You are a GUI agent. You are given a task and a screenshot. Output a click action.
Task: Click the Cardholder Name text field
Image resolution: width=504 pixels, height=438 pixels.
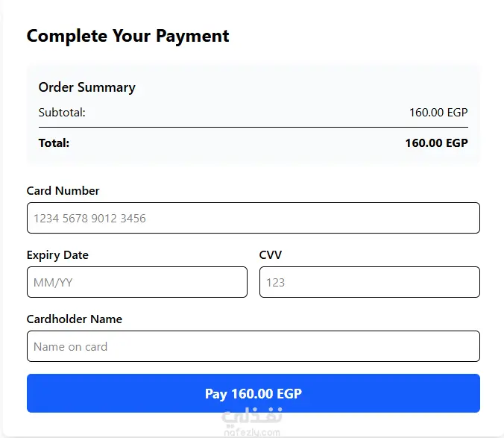(253, 346)
